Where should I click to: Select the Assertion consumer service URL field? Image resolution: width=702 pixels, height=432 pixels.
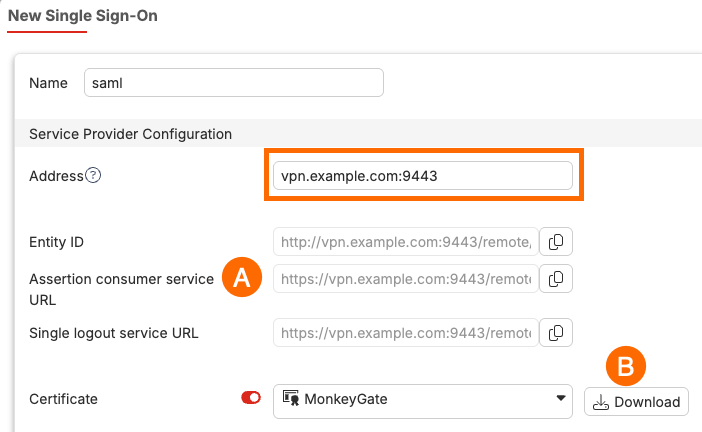(406, 279)
